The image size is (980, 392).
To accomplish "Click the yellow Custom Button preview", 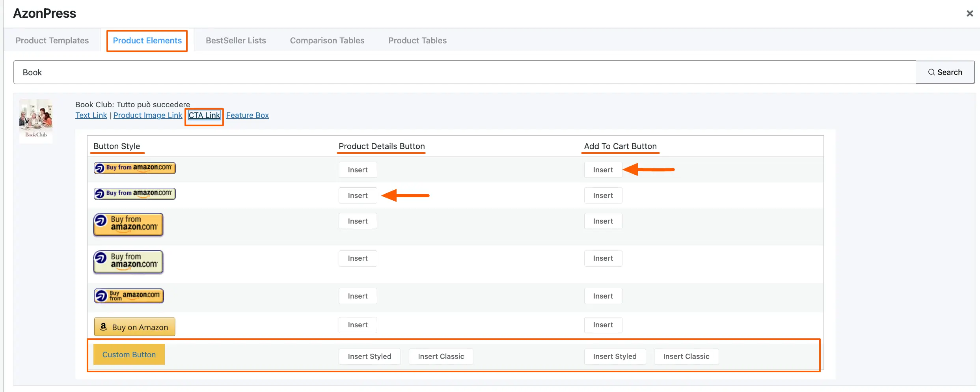I will click(129, 355).
